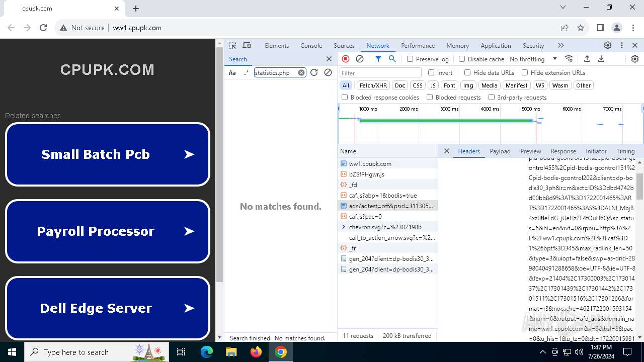The image size is (644, 362).
Task: Refresh the search results in Search panel
Action: click(x=314, y=72)
